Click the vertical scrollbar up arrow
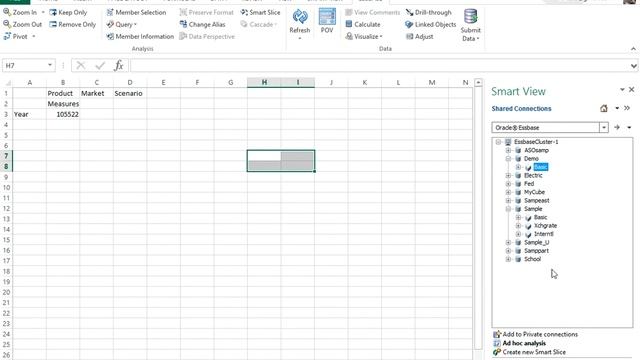 [x=478, y=82]
